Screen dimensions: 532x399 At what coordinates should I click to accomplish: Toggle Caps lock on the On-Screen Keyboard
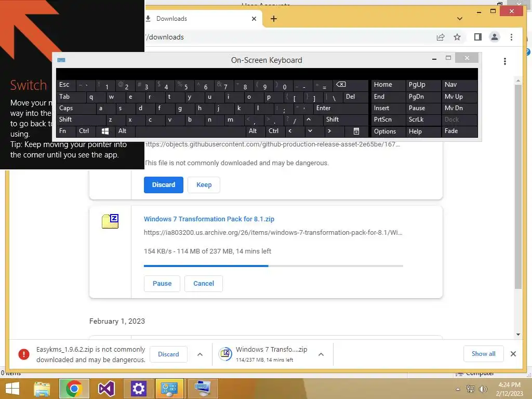click(x=76, y=108)
